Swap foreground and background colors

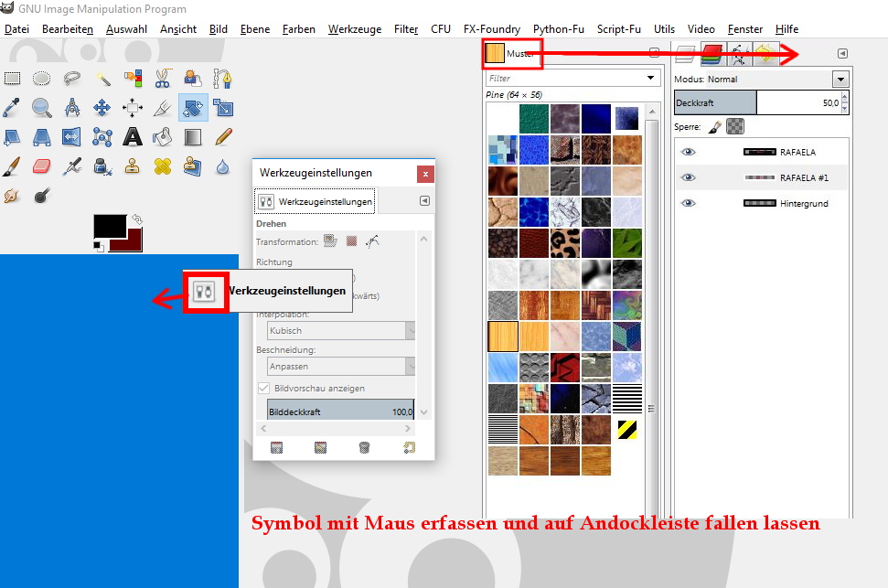point(137,219)
